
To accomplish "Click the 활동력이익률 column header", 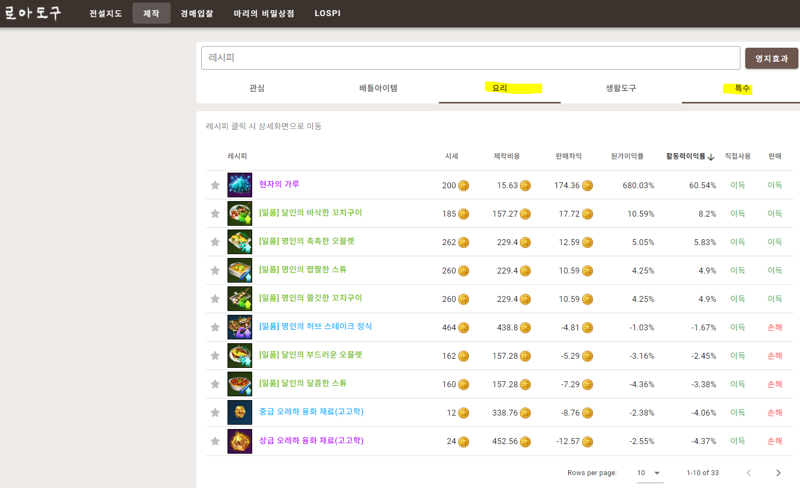I will click(685, 156).
